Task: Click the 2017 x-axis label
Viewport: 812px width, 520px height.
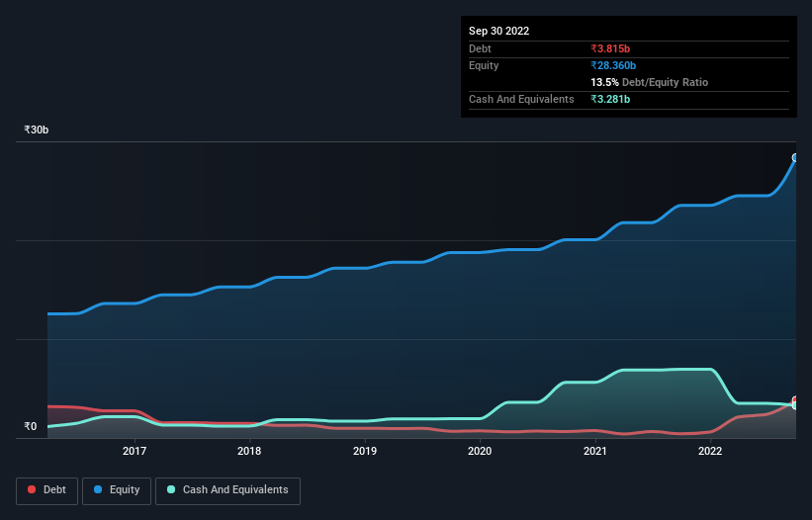Action: (x=135, y=451)
